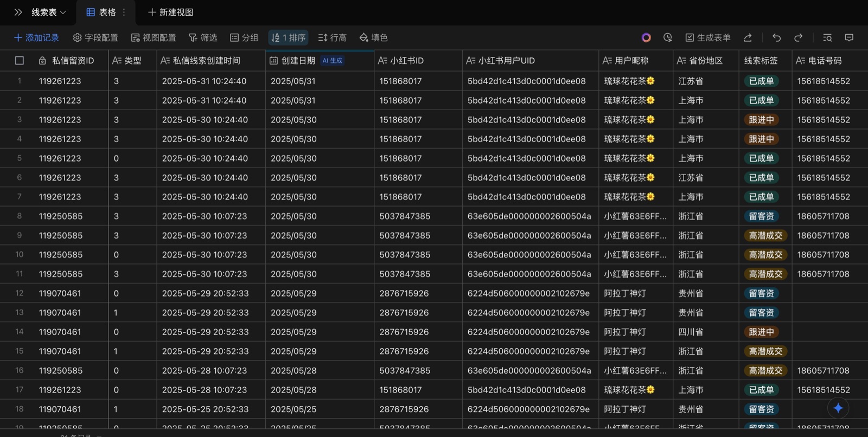Screen dimensions: 868x437
Task: Adjust 行高 row height
Action: (332, 37)
